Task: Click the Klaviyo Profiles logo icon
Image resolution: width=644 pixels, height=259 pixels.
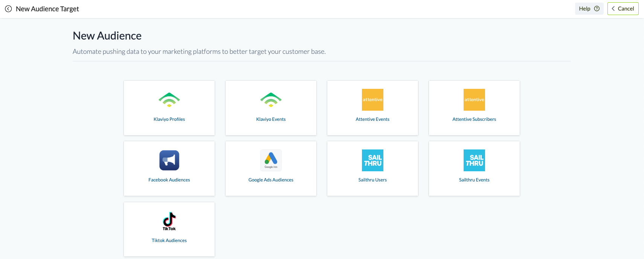Action: [169, 100]
